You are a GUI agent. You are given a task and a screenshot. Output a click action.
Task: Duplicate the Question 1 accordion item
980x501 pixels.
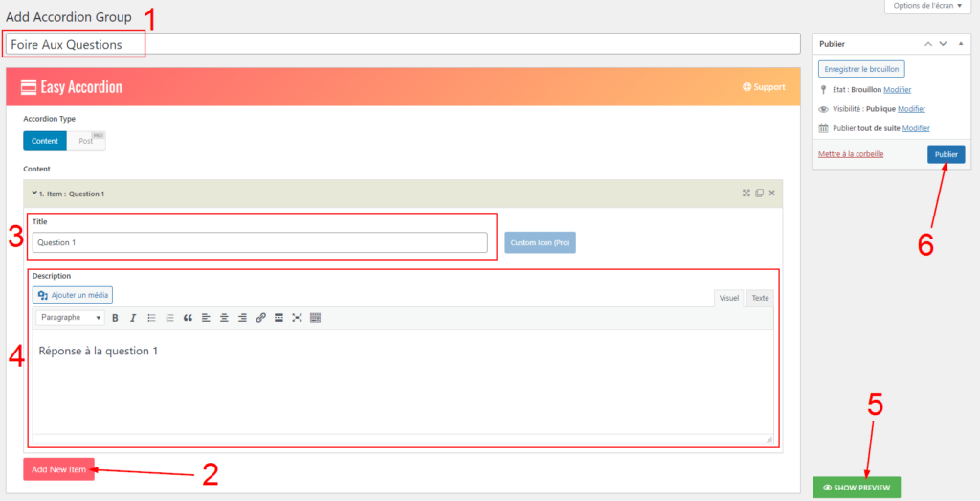[759, 193]
